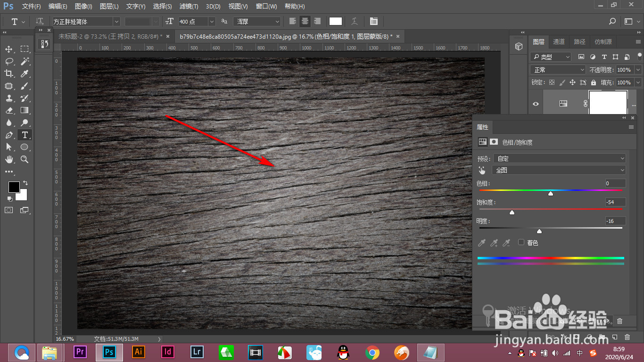Open the 3D panel cube icon
644x362 pixels.
tap(519, 46)
